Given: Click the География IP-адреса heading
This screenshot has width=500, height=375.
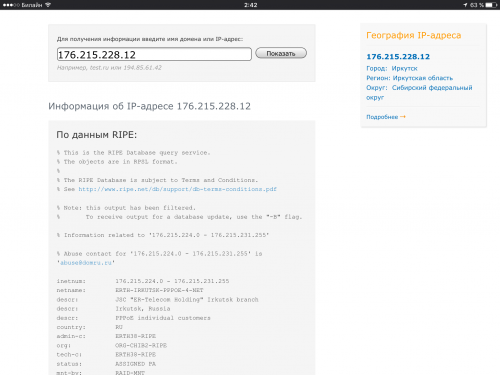Looking at the screenshot, I should pyautogui.click(x=414, y=35).
